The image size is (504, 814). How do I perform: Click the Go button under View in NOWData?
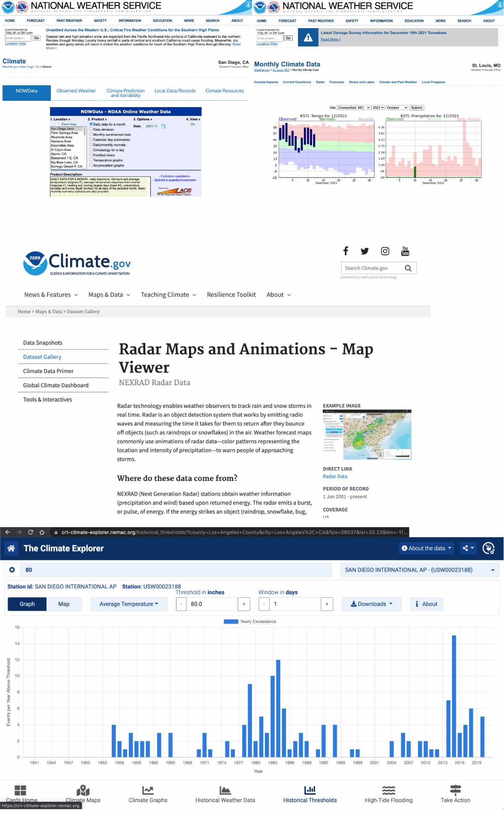193,124
